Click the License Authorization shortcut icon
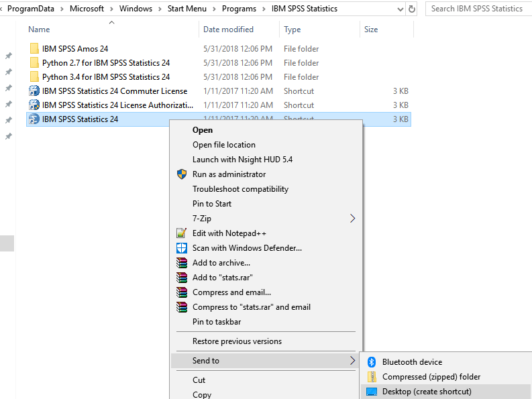 [34, 105]
